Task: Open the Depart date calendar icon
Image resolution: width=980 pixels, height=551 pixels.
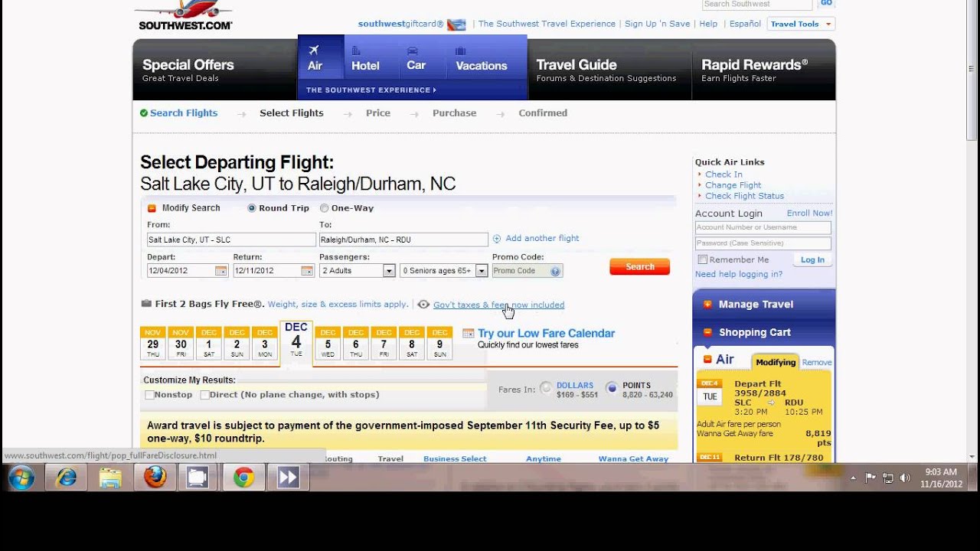Action: click(x=220, y=271)
